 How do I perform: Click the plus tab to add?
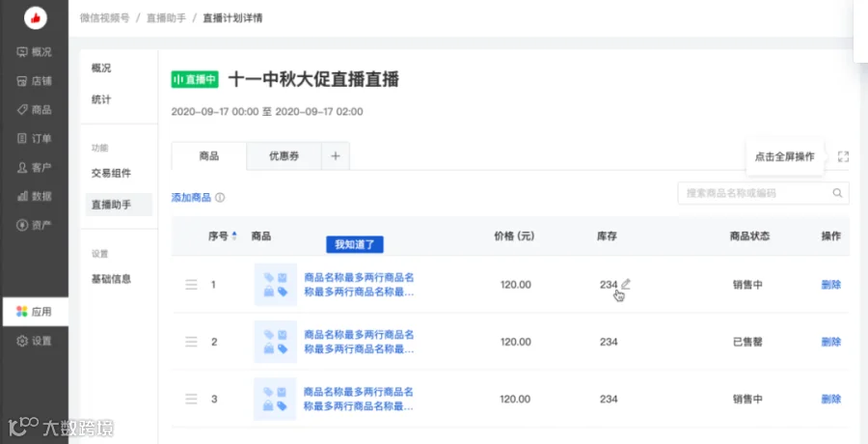[336, 156]
